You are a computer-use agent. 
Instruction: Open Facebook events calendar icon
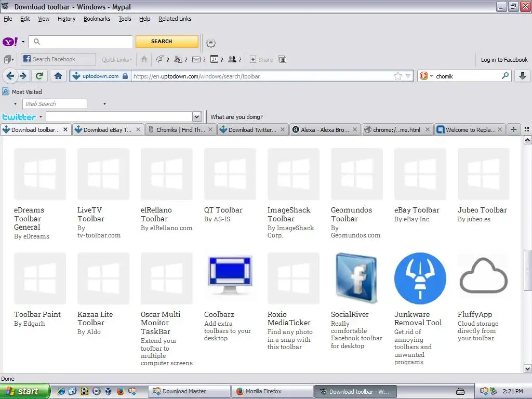[x=214, y=59]
